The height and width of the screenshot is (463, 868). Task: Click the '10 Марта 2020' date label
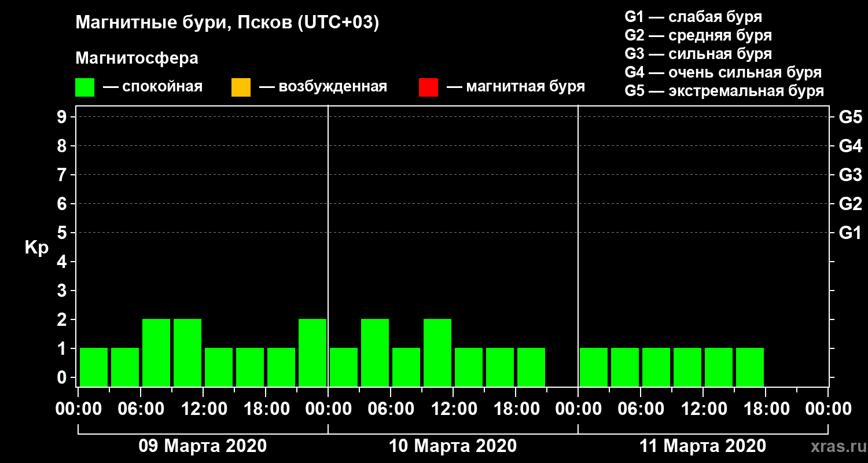[x=453, y=446]
